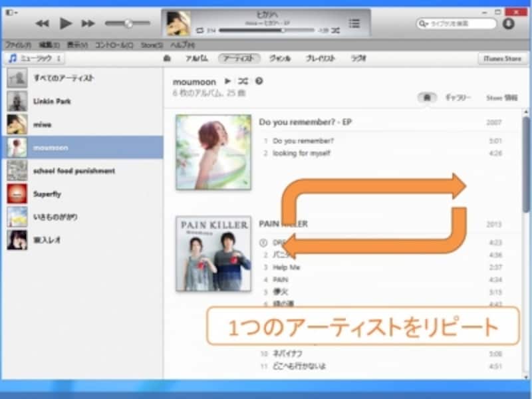Click PAIN KILLER album cover
Viewport: 532px width, 399px height.
tap(213, 254)
